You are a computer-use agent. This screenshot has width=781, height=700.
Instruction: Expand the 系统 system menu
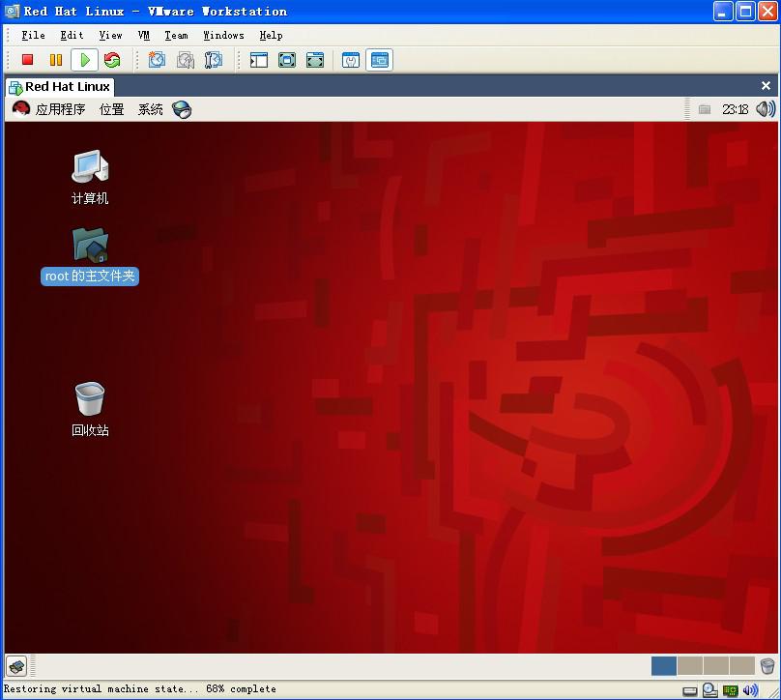coord(151,109)
